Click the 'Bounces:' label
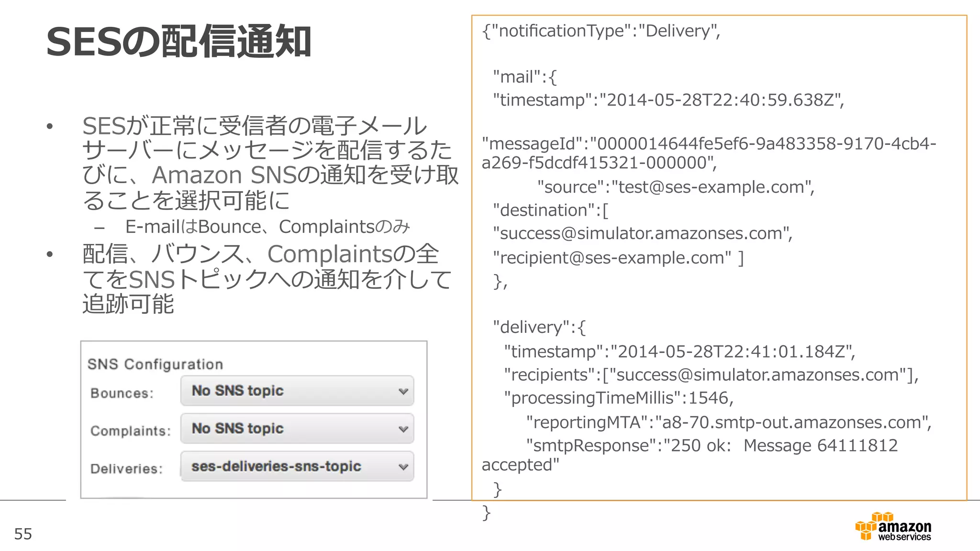The width and height of the screenshot is (980, 551). (x=122, y=393)
